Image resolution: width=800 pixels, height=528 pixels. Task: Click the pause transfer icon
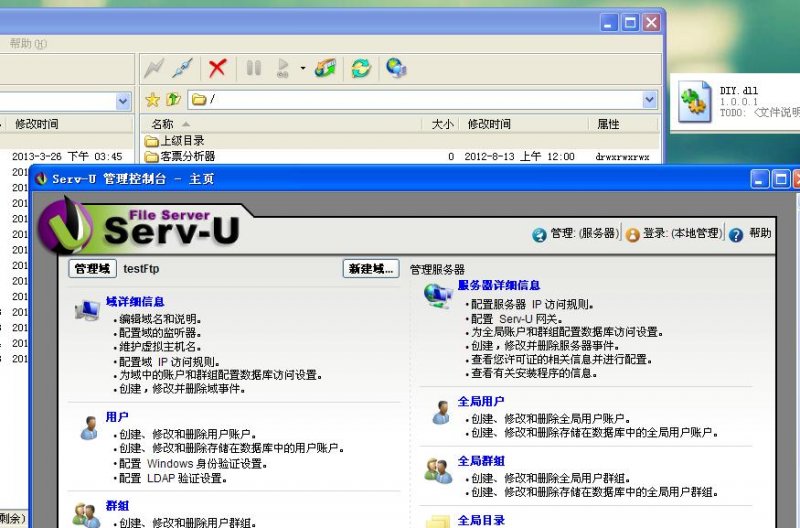(x=254, y=68)
